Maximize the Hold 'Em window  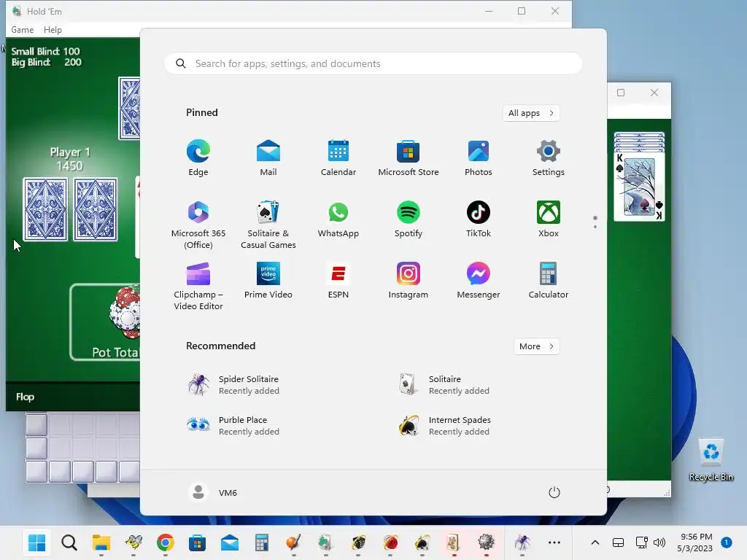(522, 11)
